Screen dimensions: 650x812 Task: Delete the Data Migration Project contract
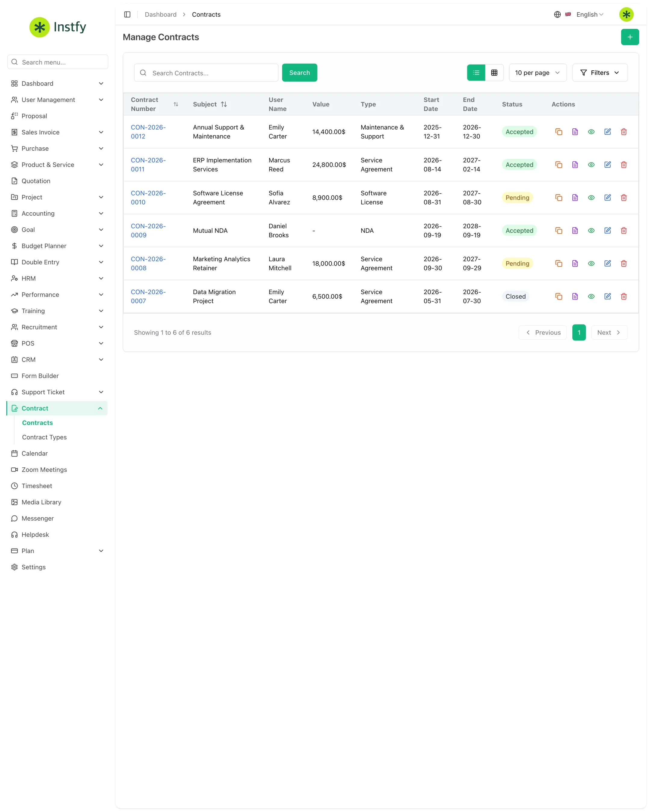pyautogui.click(x=624, y=297)
